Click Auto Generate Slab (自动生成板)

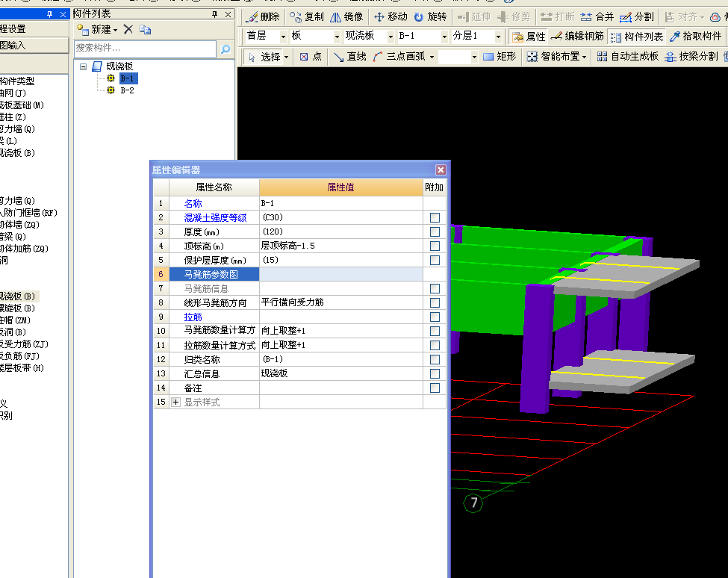tap(628, 57)
